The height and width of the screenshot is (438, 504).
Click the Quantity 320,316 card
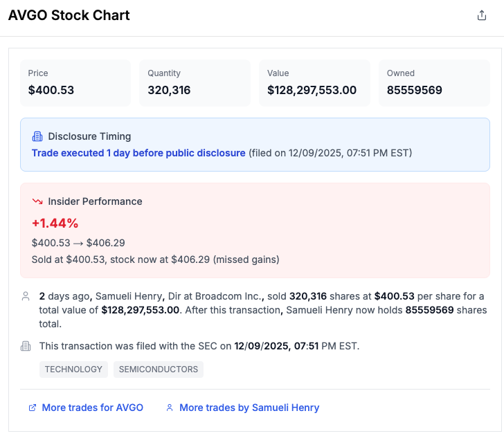click(195, 83)
